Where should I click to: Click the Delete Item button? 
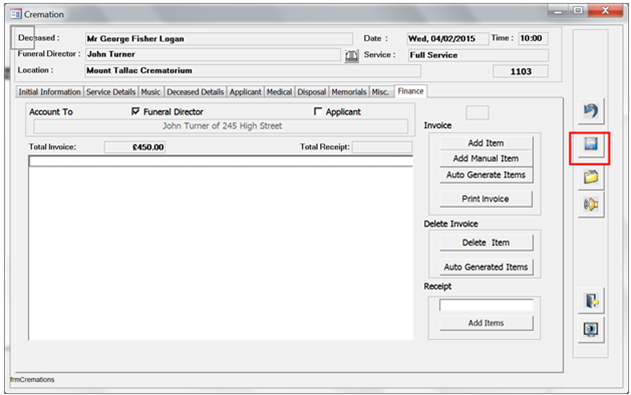pyautogui.click(x=486, y=243)
